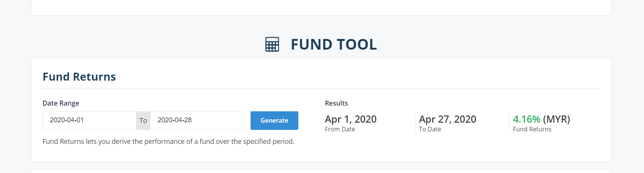644x173 pixels.
Task: Click the card edge below Fund Returns panel
Action: pos(321,171)
